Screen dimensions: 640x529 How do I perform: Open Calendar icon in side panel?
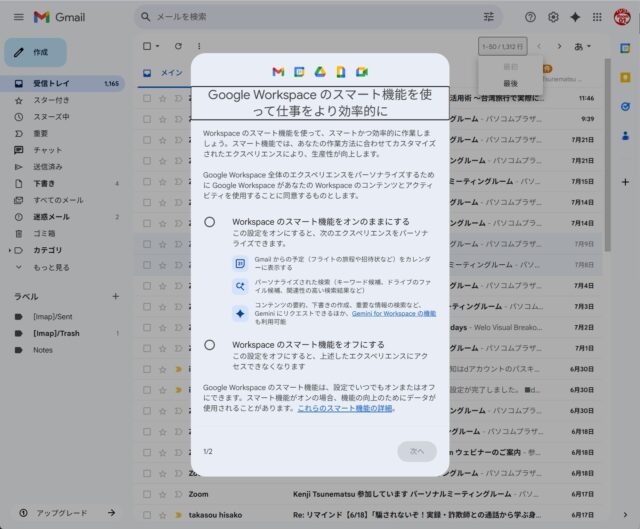pyautogui.click(x=625, y=48)
